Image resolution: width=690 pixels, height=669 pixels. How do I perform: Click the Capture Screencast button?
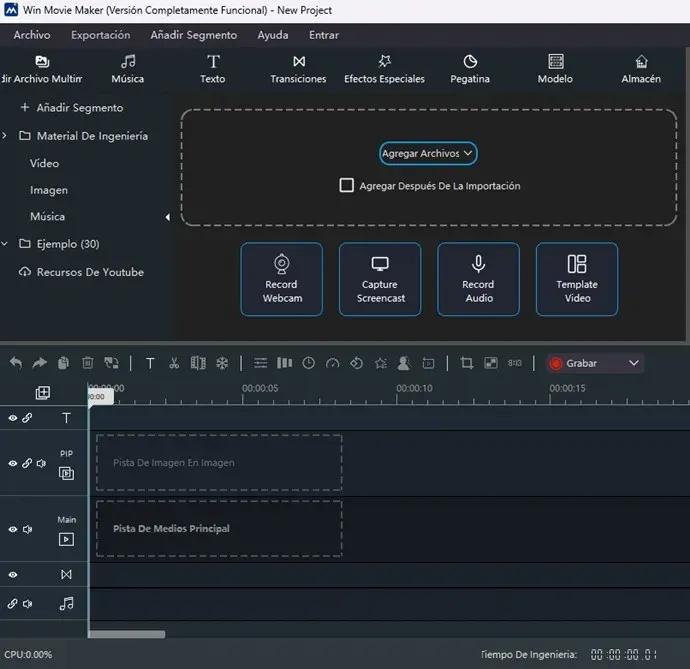pos(380,279)
